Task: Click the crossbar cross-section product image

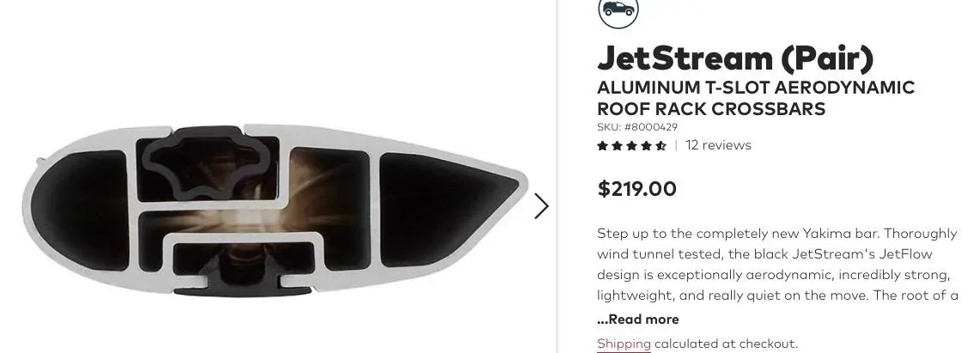Action: tap(277, 210)
